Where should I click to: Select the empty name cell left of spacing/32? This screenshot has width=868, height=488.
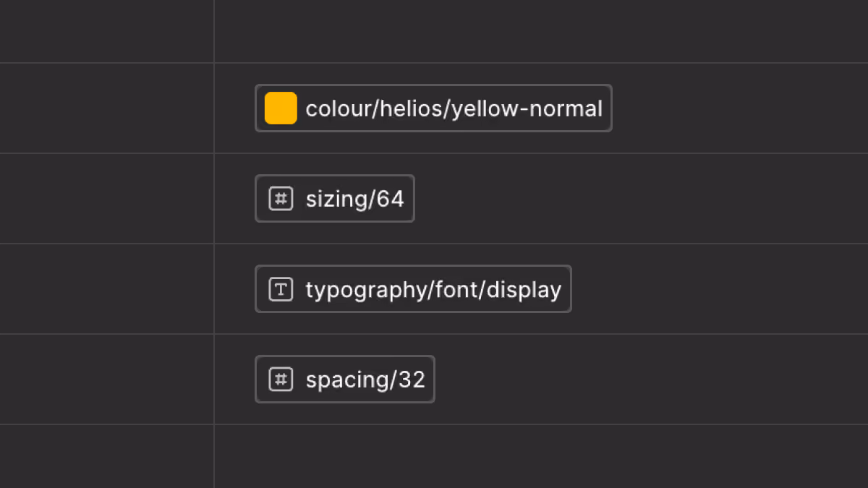point(107,380)
